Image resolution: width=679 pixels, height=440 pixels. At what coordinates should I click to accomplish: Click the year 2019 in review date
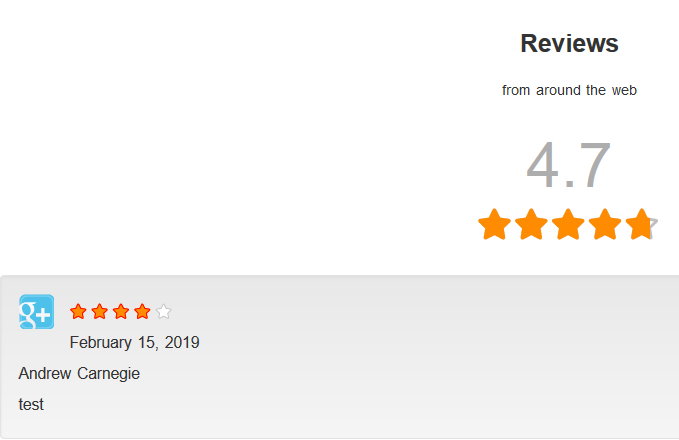click(x=182, y=343)
